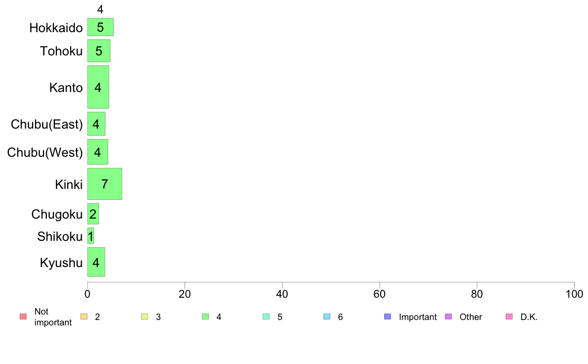This screenshot has width=588, height=364.
Task: Click the blue Important legend swatch
Action: pyautogui.click(x=388, y=317)
